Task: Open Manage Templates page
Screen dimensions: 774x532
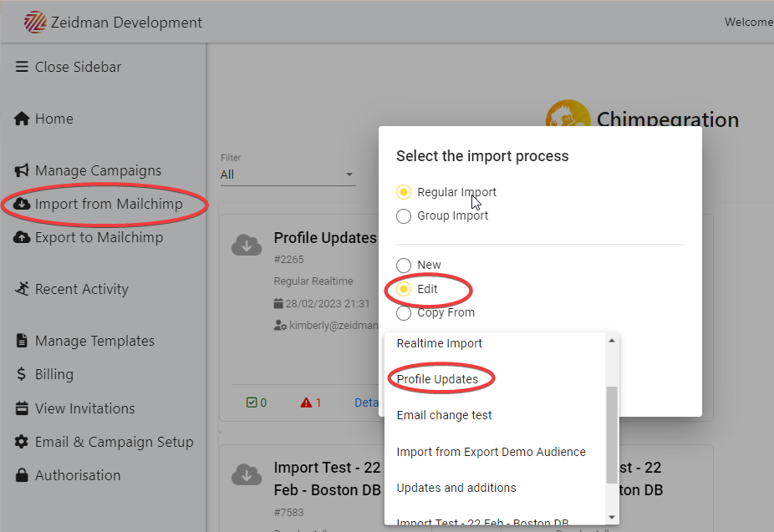Action: (94, 342)
